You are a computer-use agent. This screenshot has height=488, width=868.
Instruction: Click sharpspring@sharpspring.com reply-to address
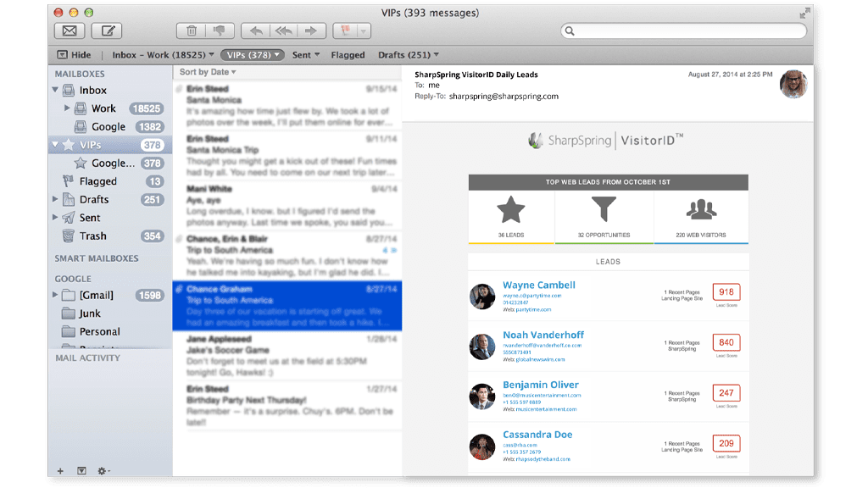pos(504,97)
